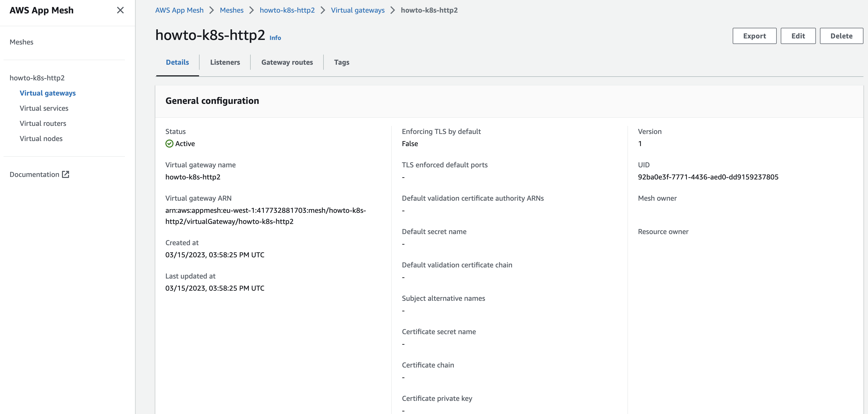Viewport: 868px width, 414px height.
Task: Switch to the Gateway routes tab
Action: [x=287, y=62]
